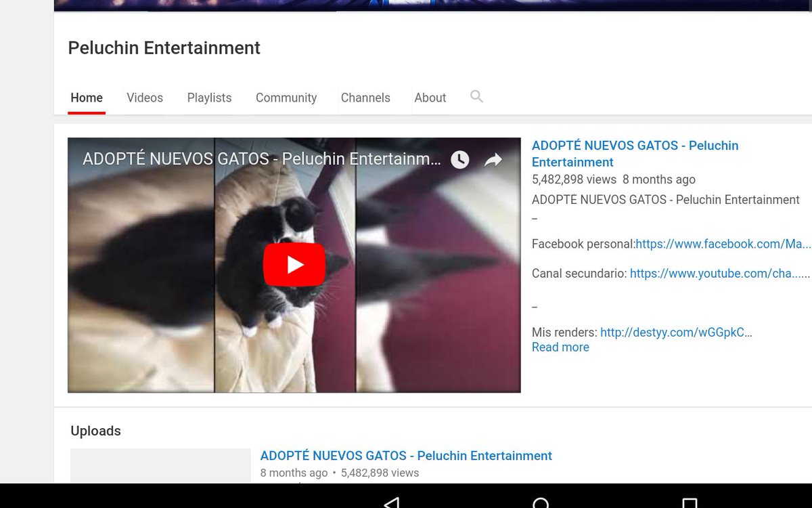The height and width of the screenshot is (508, 812).
Task: Click the Watch Later clock icon
Action: click(460, 160)
